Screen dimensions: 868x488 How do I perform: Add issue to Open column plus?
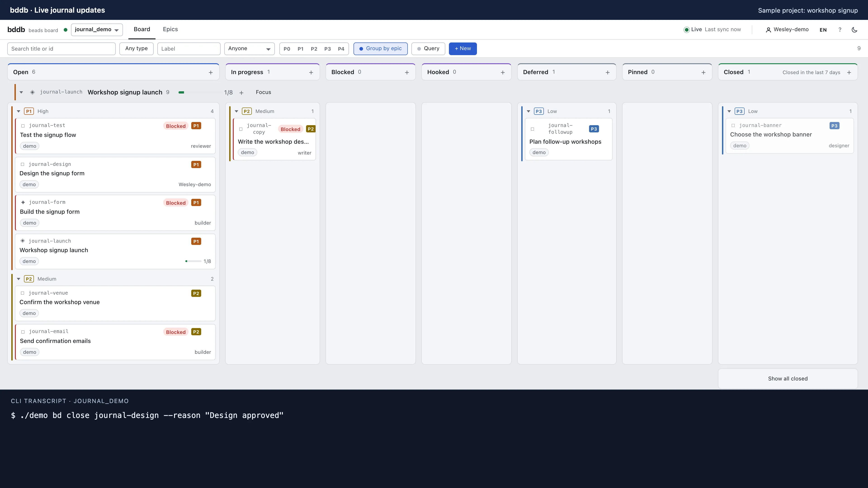tap(211, 72)
